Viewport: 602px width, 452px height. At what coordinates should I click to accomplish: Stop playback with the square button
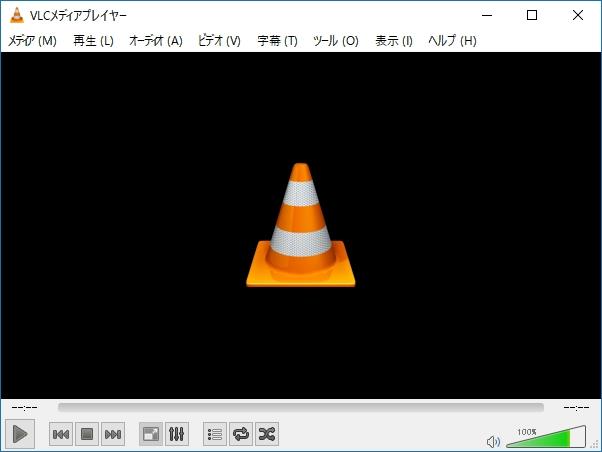(87, 434)
